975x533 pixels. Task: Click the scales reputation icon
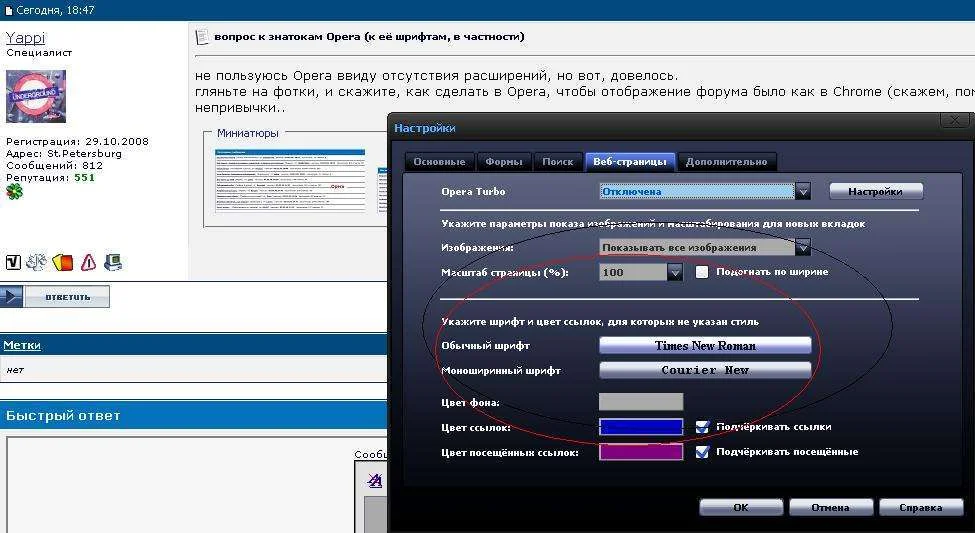pyautogui.click(x=36, y=262)
